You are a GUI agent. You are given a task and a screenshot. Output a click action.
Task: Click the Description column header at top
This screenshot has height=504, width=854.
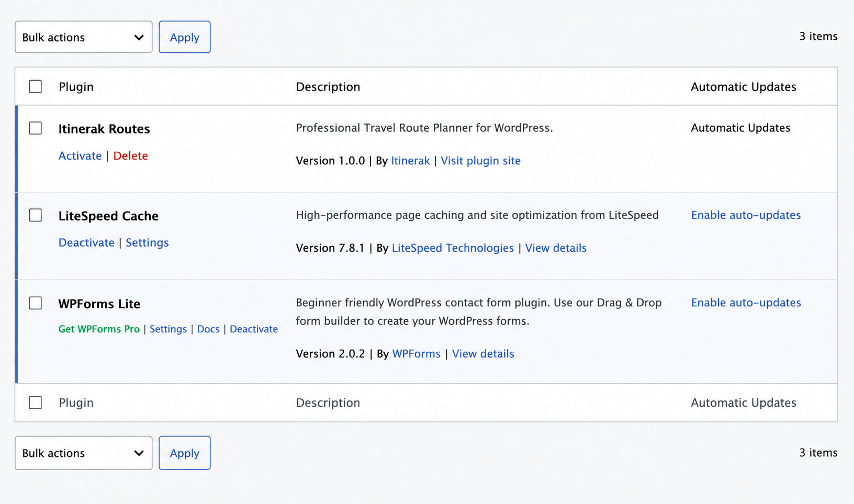[x=328, y=87]
